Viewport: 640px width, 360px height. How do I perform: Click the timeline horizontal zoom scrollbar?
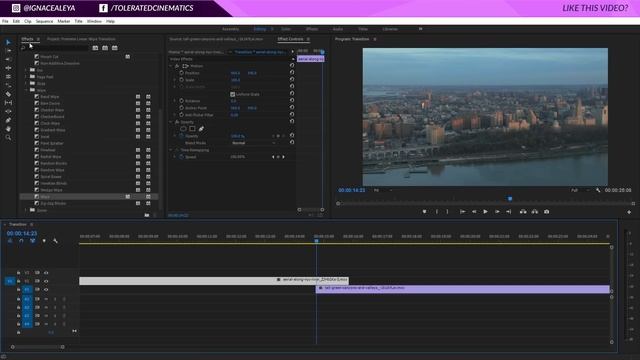tap(37, 347)
